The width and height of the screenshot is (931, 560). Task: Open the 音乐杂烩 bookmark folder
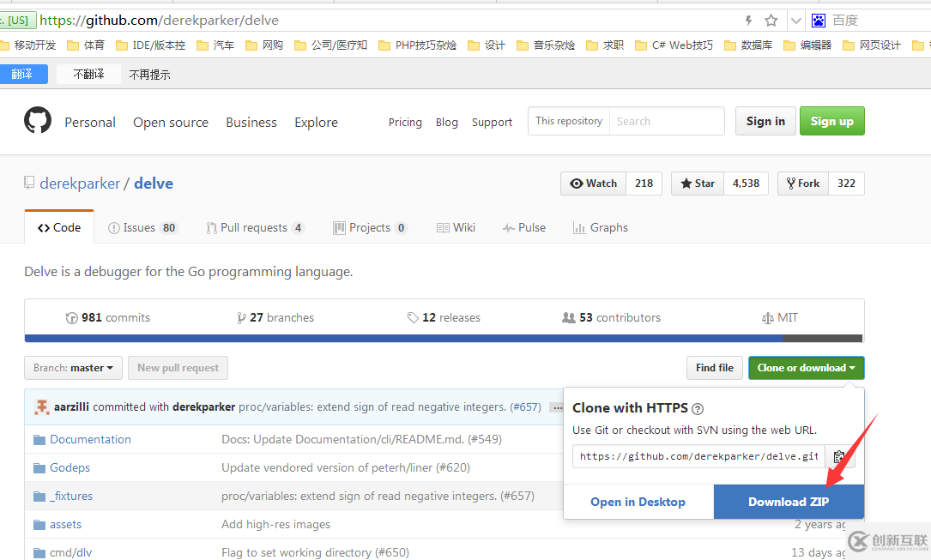click(547, 45)
